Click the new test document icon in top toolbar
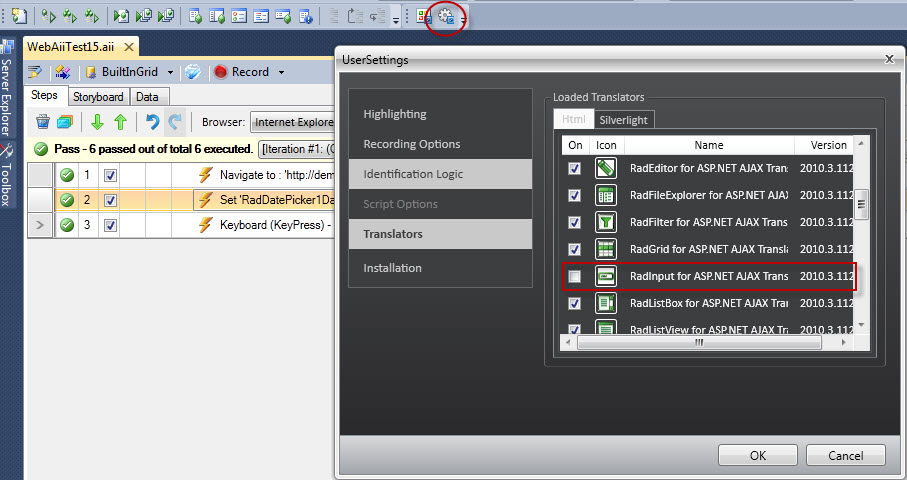 tap(19, 16)
